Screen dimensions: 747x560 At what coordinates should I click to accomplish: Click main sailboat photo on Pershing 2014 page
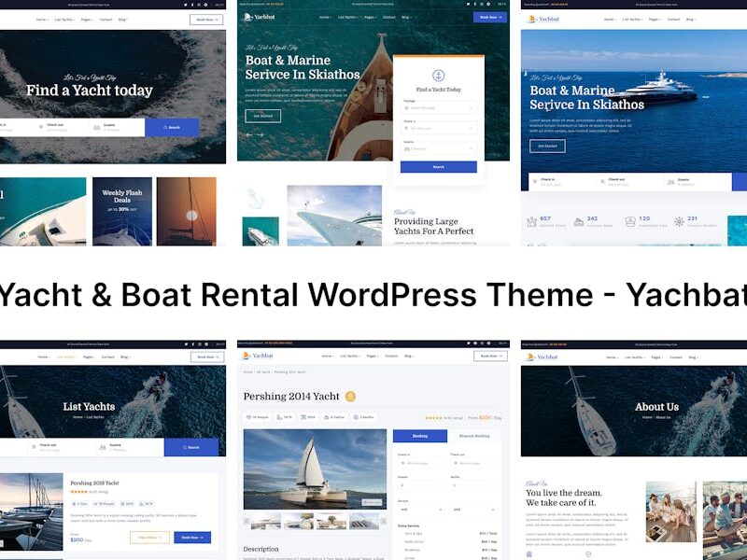(x=315, y=469)
